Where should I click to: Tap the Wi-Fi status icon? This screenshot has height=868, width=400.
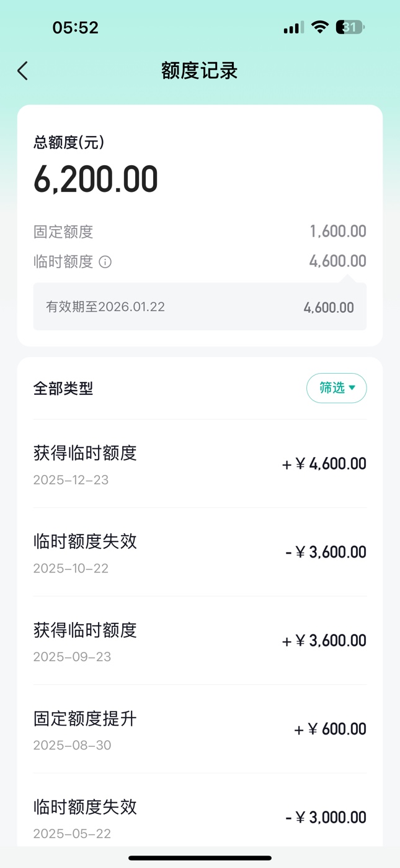[320, 27]
